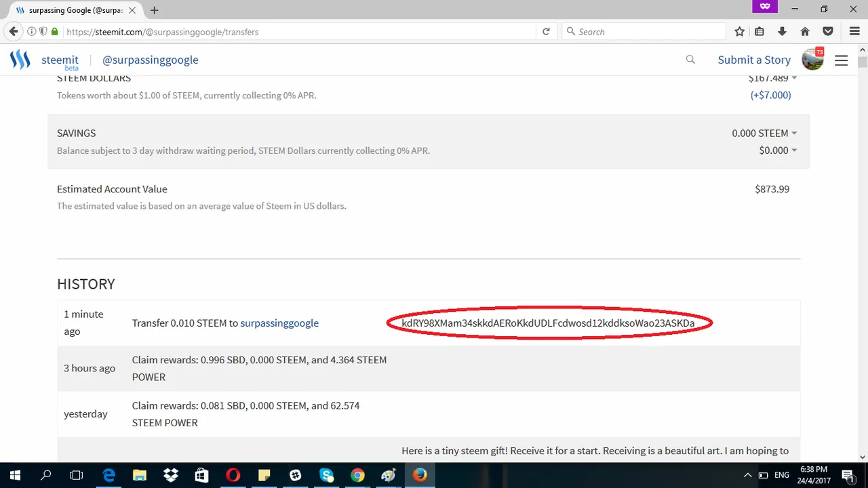Open Windows Store from taskbar
This screenshot has width=868, height=488.
tap(201, 475)
